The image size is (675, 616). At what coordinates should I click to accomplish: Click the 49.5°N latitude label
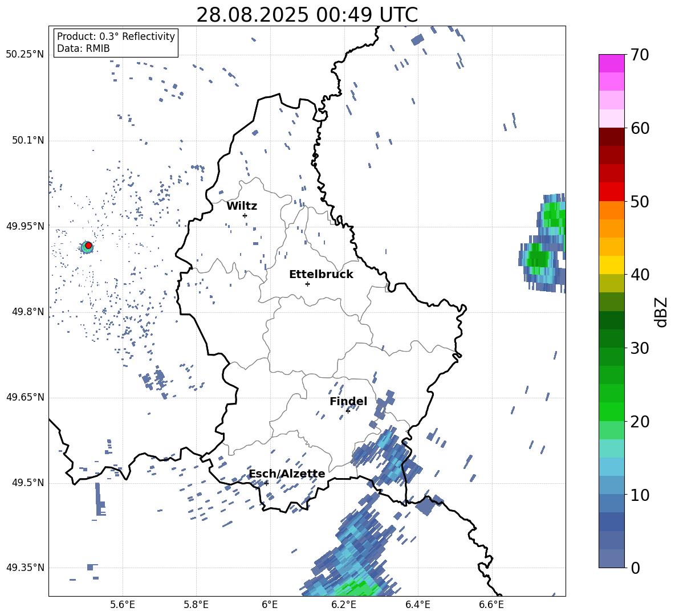(27, 483)
